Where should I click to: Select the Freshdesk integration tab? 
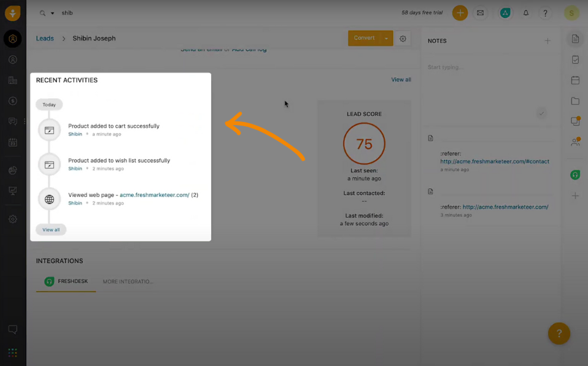click(x=66, y=281)
